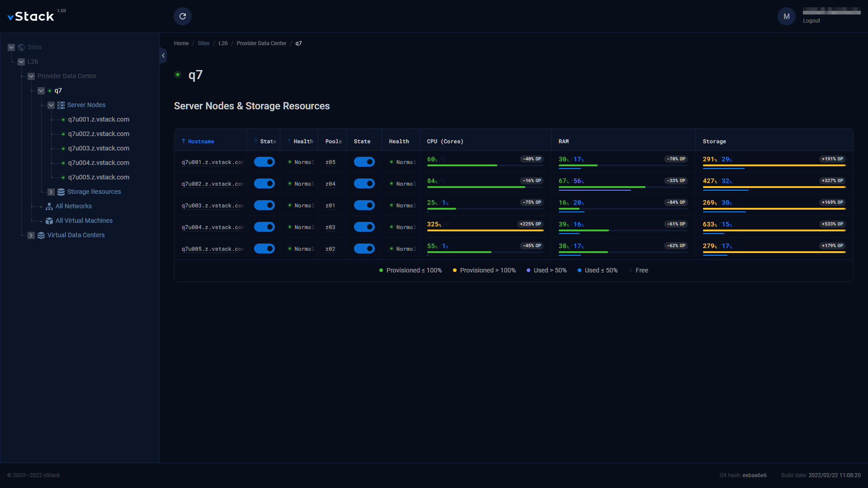Click the All Virtual Machines cube icon
Viewport: 868px width, 488px height.
[x=49, y=221]
